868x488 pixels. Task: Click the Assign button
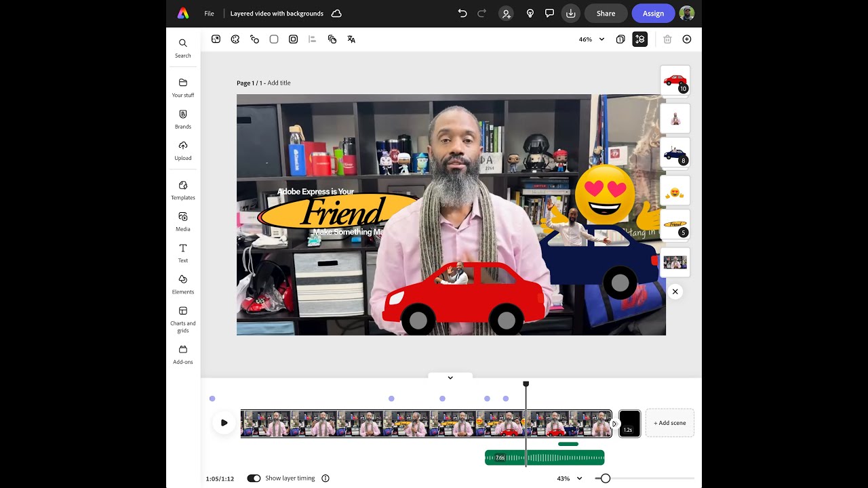click(653, 14)
